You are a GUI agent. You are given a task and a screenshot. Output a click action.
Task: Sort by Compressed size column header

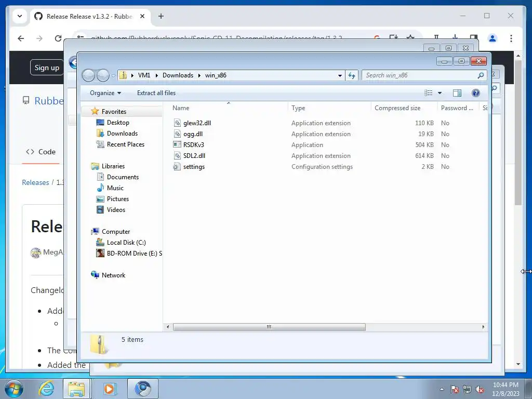pyautogui.click(x=404, y=108)
